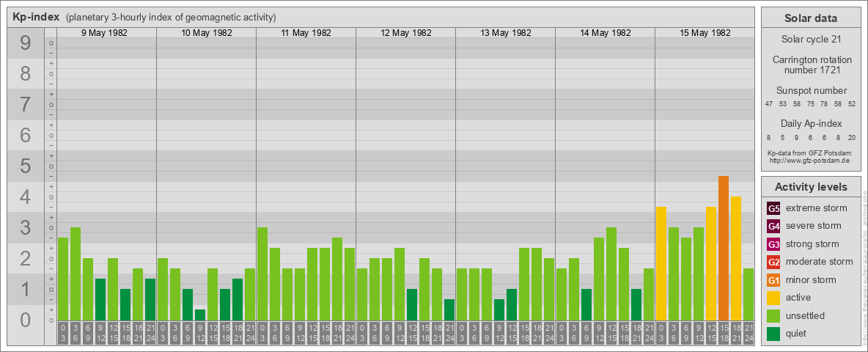Click the Kp scale number 7
Viewport: 868px width, 352px height.
point(26,104)
